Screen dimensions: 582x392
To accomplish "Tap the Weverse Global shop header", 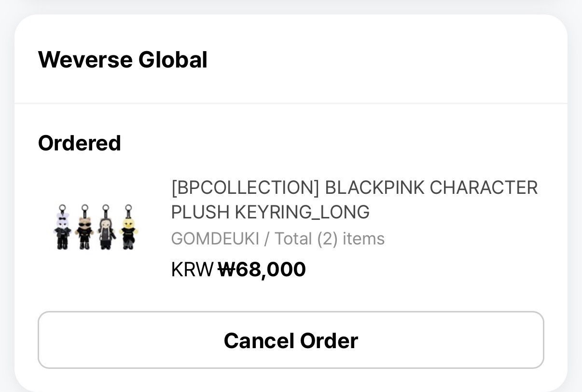I will (x=123, y=60).
